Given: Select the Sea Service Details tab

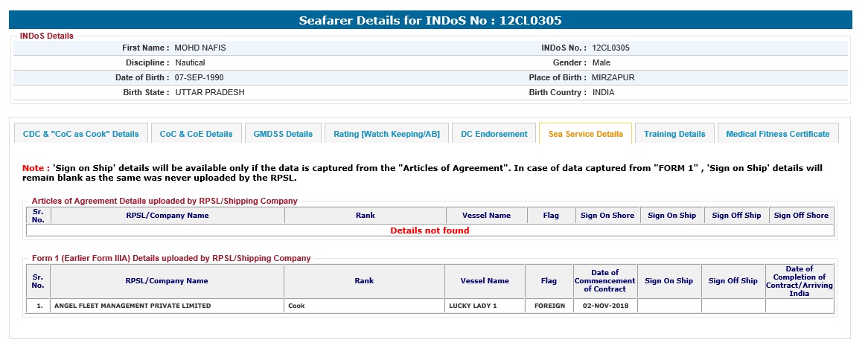Looking at the screenshot, I should pyautogui.click(x=585, y=134).
